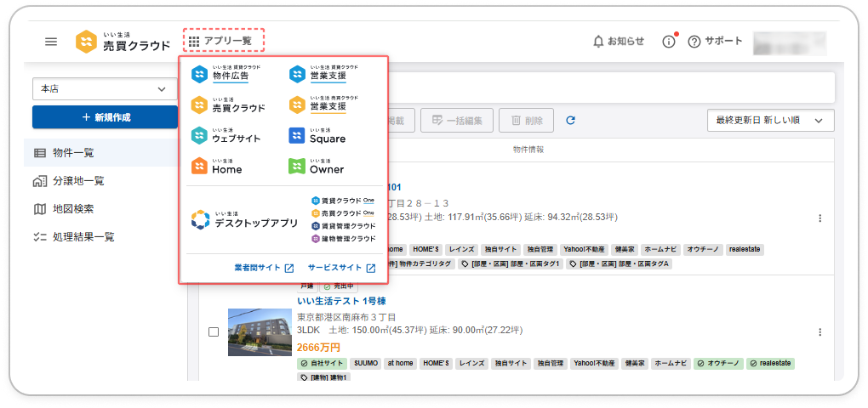The width and height of the screenshot is (868, 408).
Task: Open the サポート help menu
Action: click(715, 42)
